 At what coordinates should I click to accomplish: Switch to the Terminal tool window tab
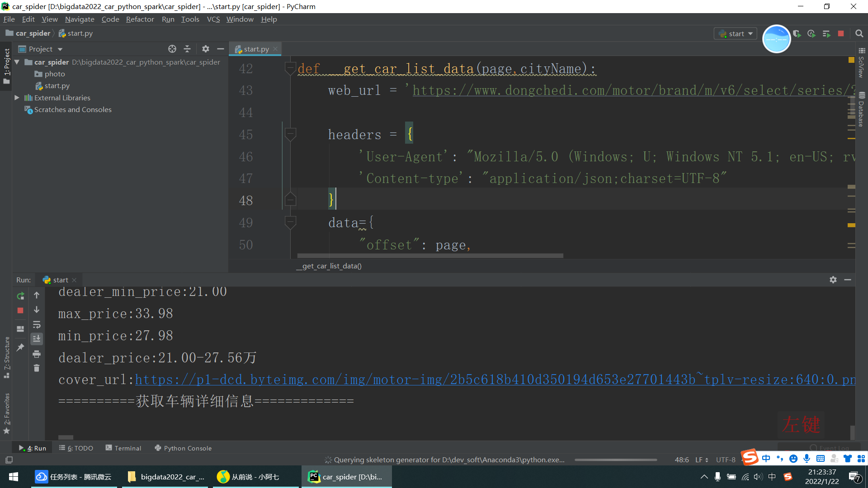pyautogui.click(x=123, y=448)
